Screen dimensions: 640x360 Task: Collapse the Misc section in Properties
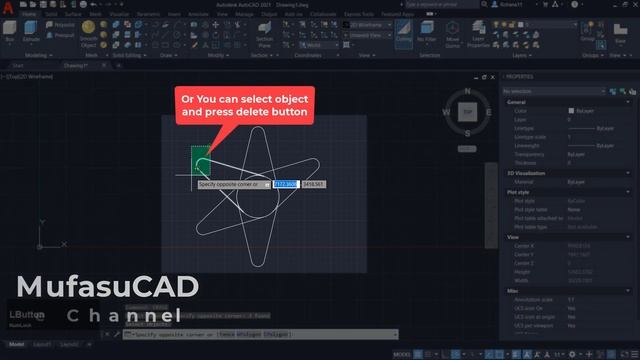tap(628, 291)
